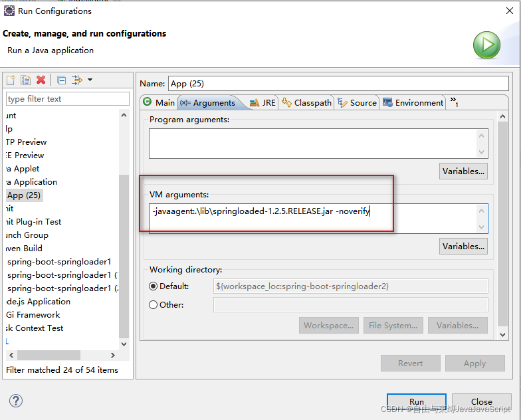Click the Duplicate launch configuration icon
The height and width of the screenshot is (420, 521).
25,80
